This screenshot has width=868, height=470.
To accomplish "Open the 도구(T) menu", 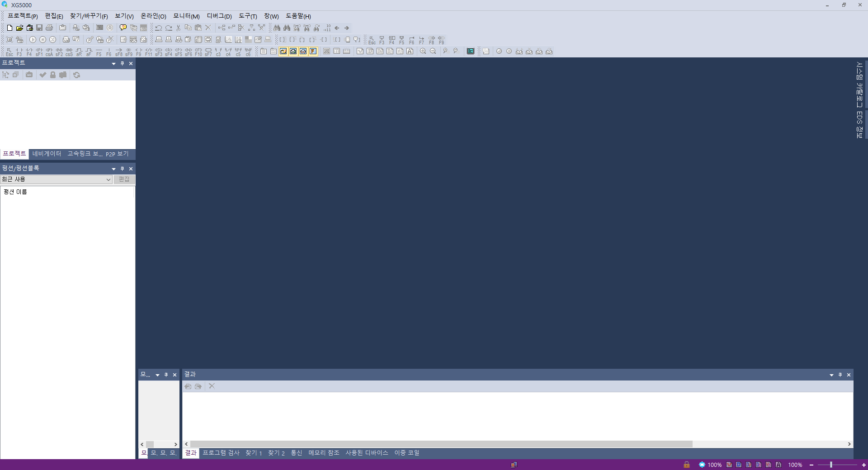I will [248, 16].
